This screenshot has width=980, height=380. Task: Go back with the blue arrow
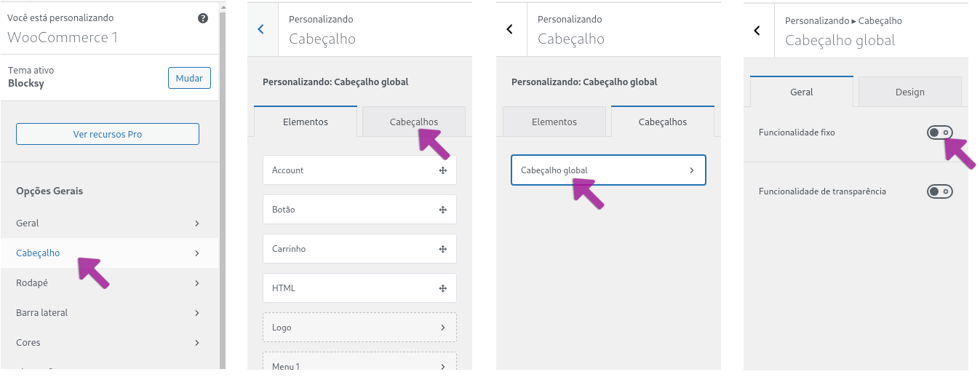click(262, 29)
